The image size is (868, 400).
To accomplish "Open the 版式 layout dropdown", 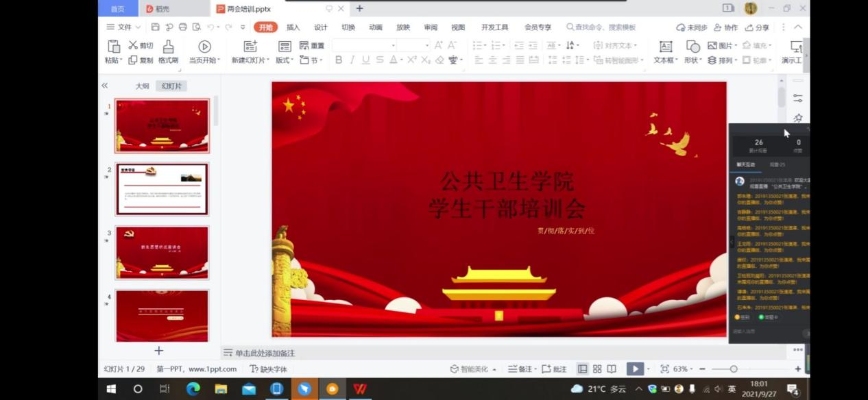I will pos(285,60).
